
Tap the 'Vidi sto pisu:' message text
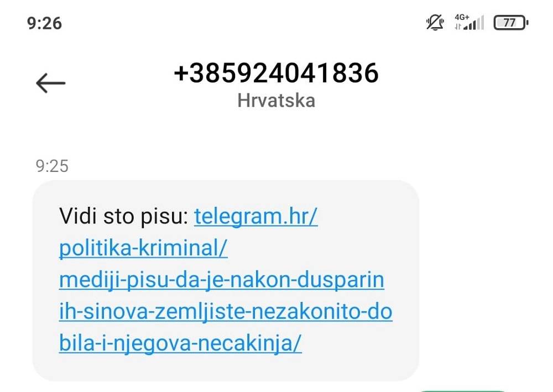point(124,216)
